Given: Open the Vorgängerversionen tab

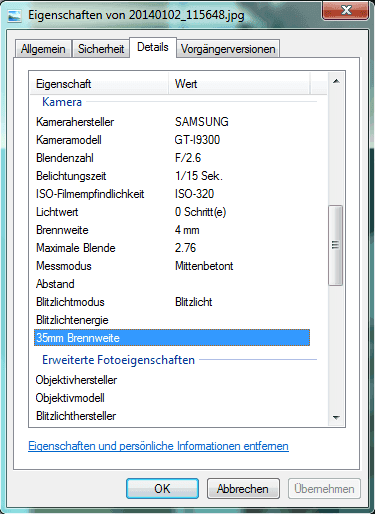Looking at the screenshot, I should coord(228,49).
